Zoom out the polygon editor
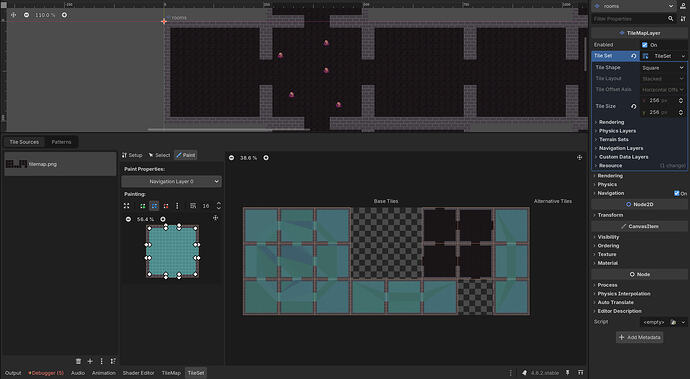 (128, 219)
